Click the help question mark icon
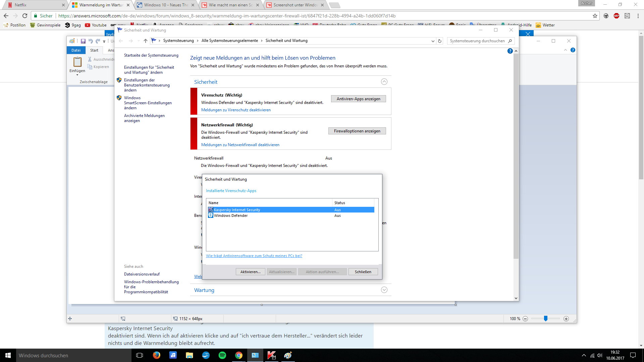This screenshot has height=362, width=644. pos(510,51)
